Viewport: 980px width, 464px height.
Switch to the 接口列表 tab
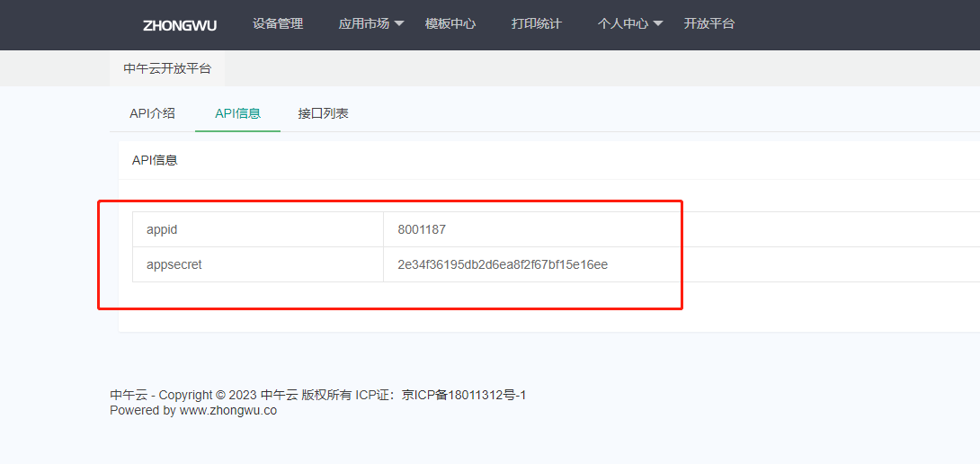pyautogui.click(x=323, y=114)
